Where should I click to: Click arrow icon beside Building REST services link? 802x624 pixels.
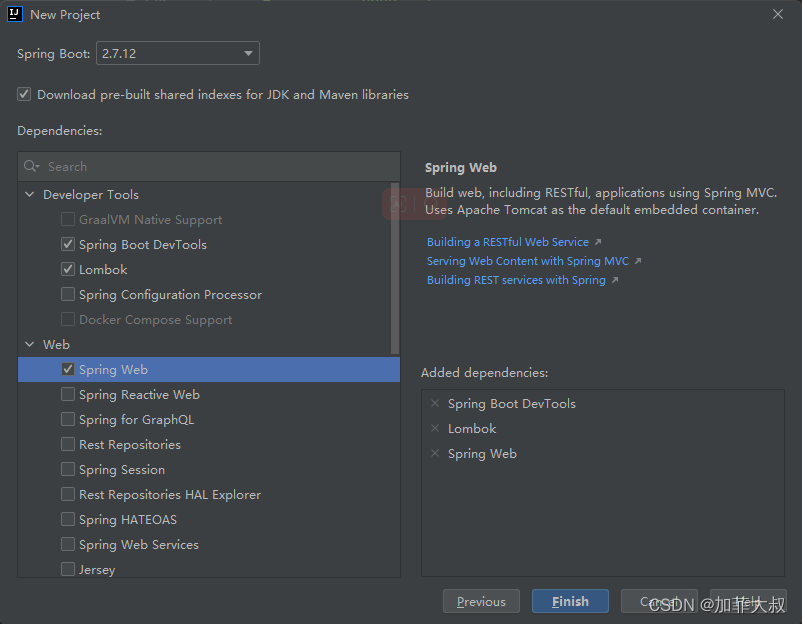pos(615,280)
